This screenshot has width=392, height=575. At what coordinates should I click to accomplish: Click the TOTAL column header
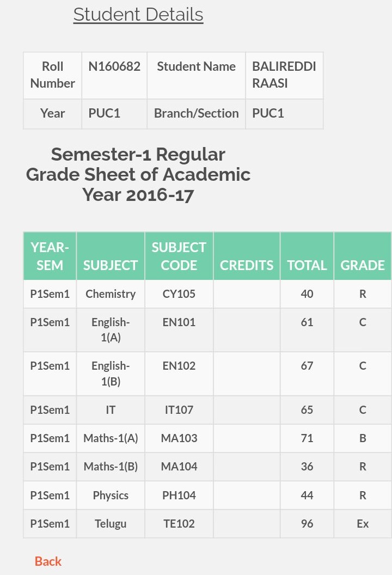[307, 256]
